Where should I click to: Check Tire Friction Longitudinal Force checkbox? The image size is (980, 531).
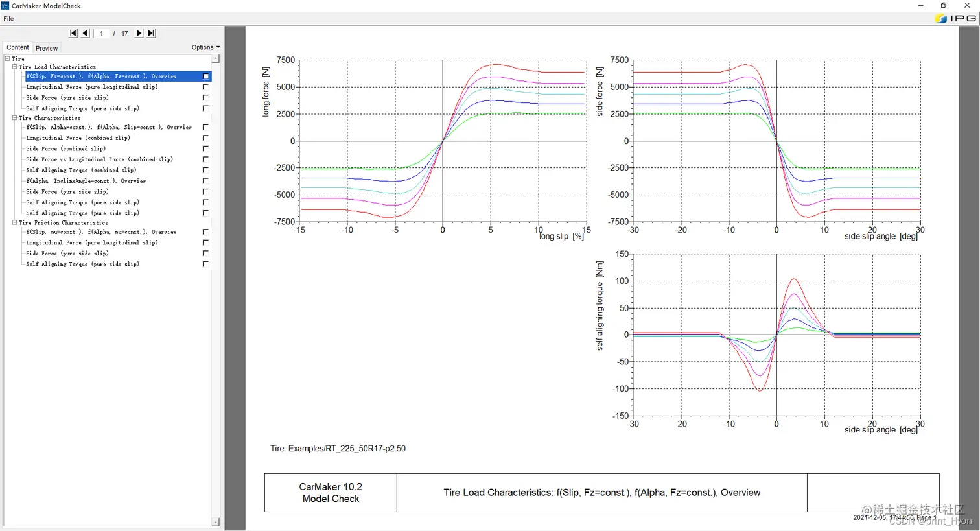(x=206, y=242)
